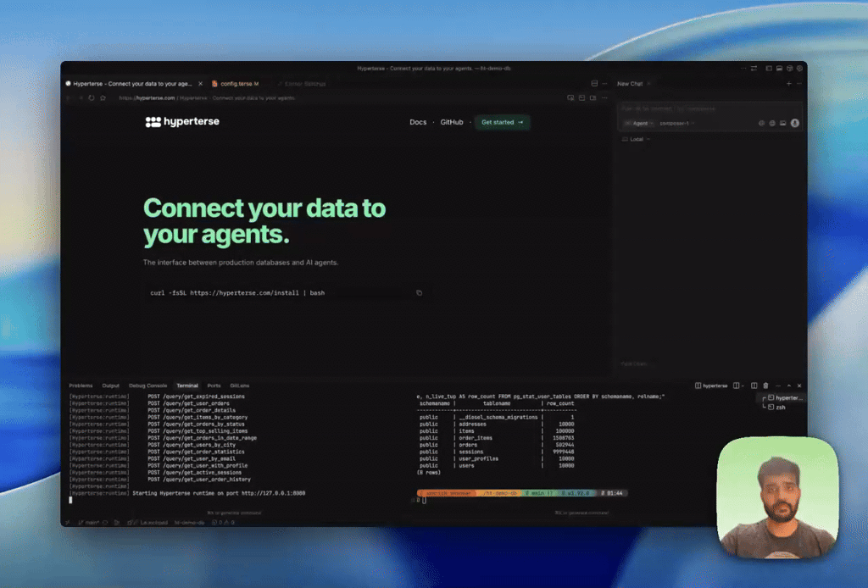Open settings gear in the title bar
This screenshot has width=868, height=588.
(x=800, y=68)
